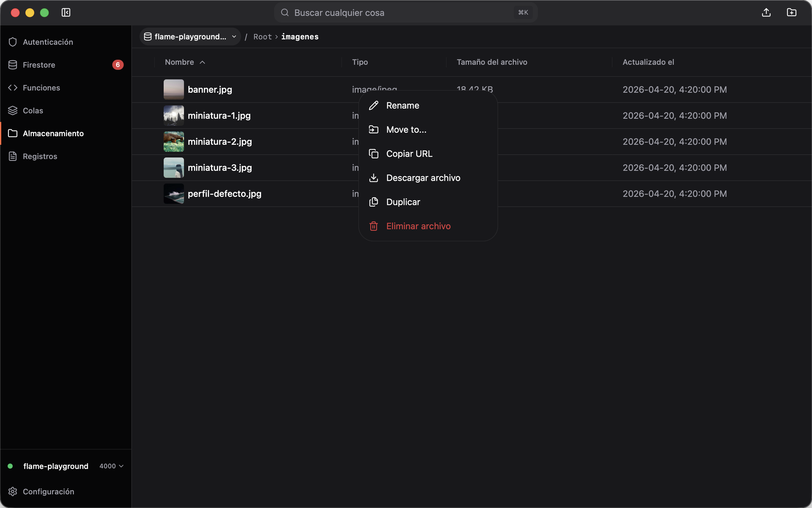This screenshot has width=812, height=508.
Task: Open the flame-playground bucket dropdown
Action: click(x=190, y=37)
